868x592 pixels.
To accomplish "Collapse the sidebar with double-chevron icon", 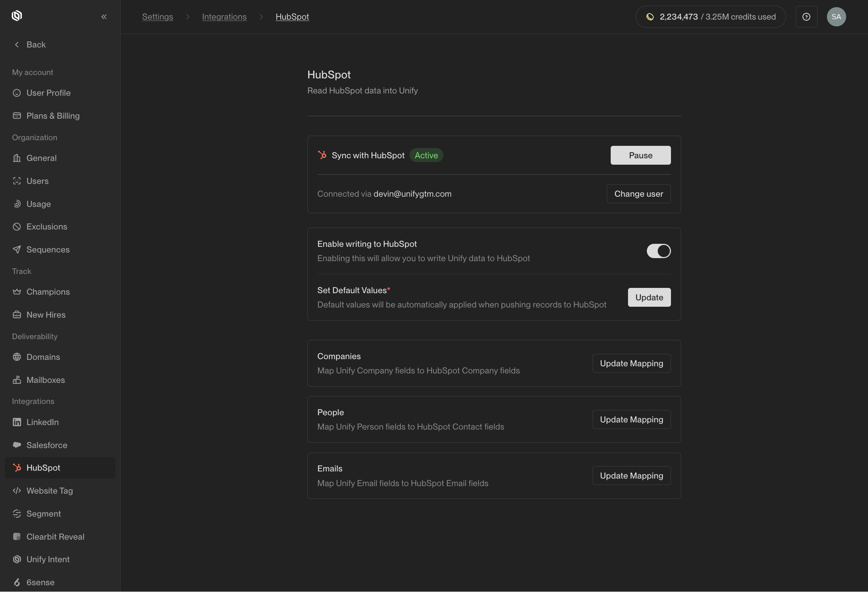I will [x=104, y=17].
